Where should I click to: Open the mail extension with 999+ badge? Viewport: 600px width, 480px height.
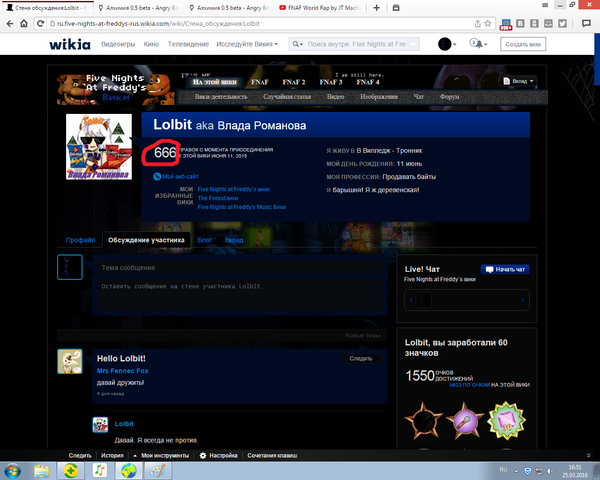506,24
